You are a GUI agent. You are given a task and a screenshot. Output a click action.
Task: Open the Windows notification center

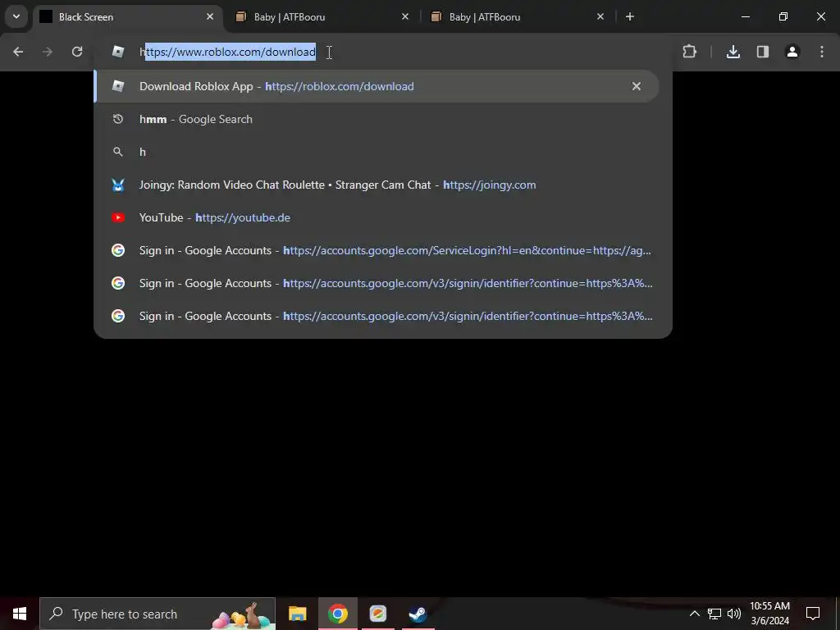(x=813, y=614)
